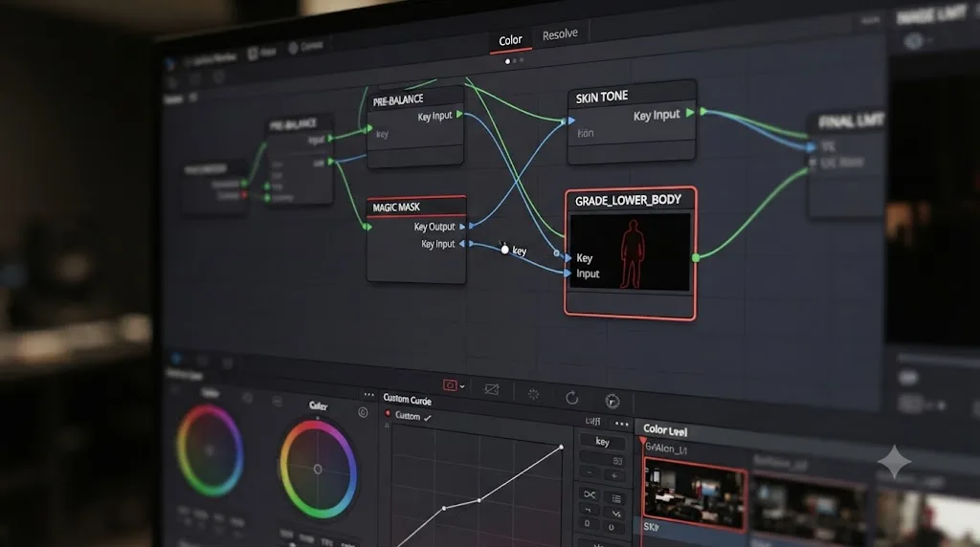
Task: Click the minus button below 53
Action: [x=590, y=474]
